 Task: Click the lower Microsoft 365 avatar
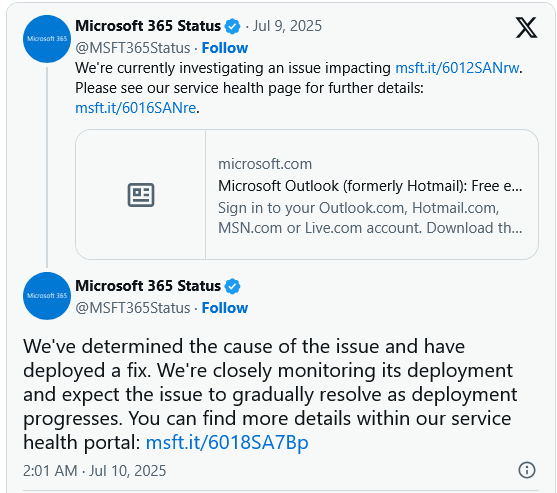coord(47,296)
